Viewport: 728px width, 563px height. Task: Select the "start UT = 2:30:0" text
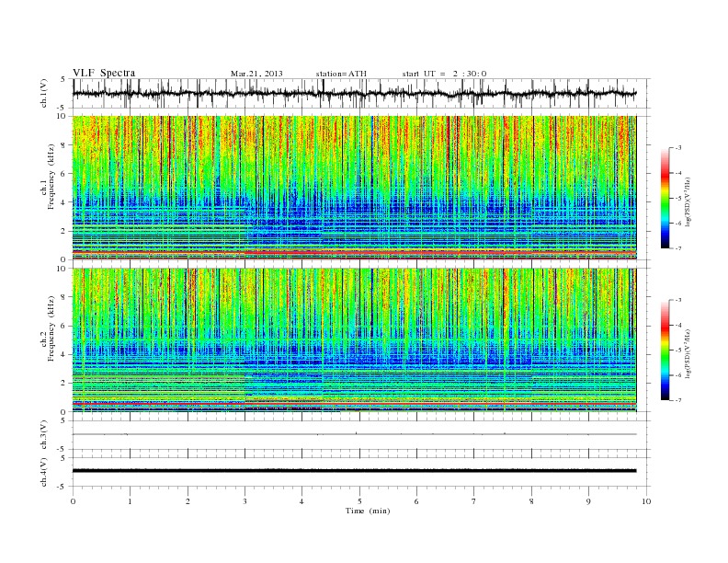pos(444,74)
